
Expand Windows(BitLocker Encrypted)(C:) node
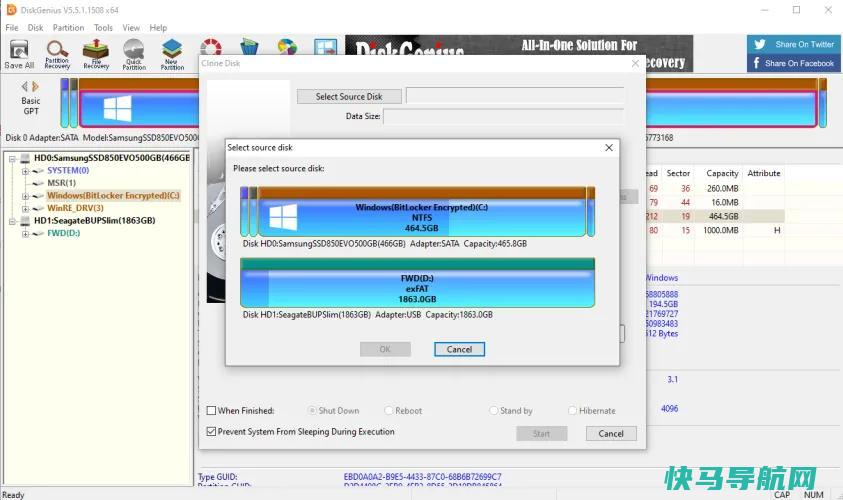coord(25,196)
